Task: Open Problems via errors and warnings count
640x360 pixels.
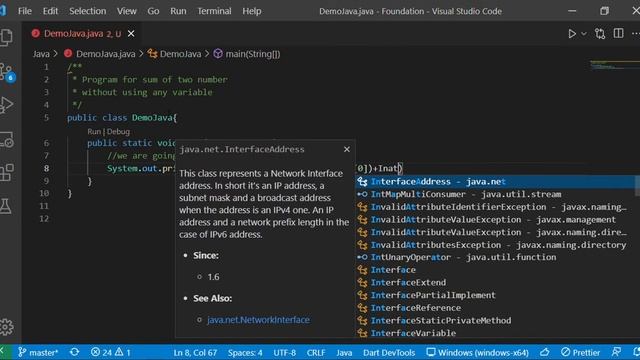Action: [x=111, y=352]
